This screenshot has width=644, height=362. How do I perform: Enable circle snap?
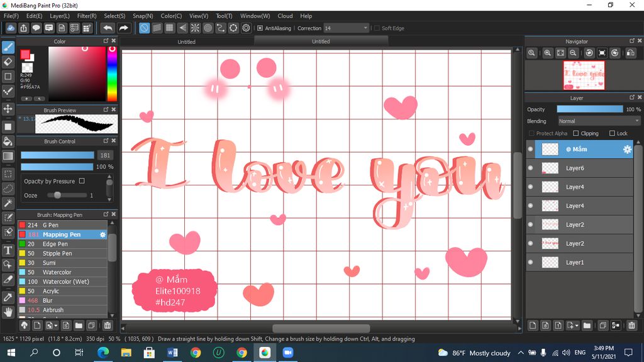[208, 28]
